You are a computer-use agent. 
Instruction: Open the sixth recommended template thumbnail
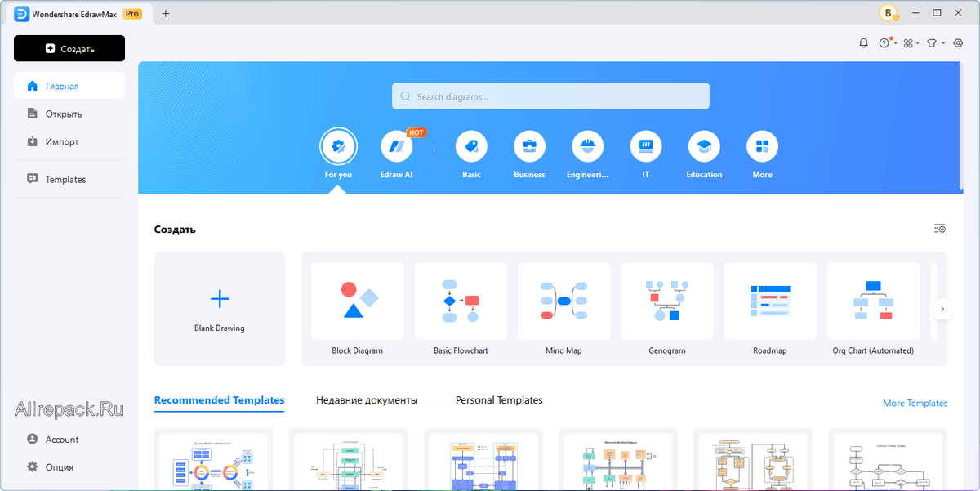tap(888, 461)
